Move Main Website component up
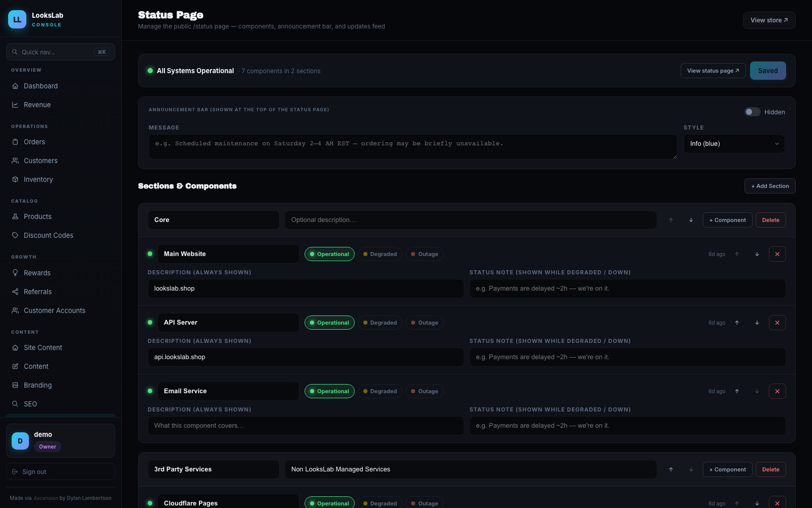Image resolution: width=812 pixels, height=508 pixels. 737,254
